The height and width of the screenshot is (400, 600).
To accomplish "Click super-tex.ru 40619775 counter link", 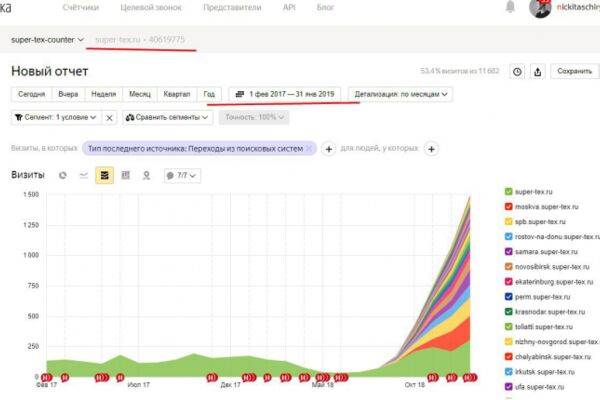I will pos(140,40).
